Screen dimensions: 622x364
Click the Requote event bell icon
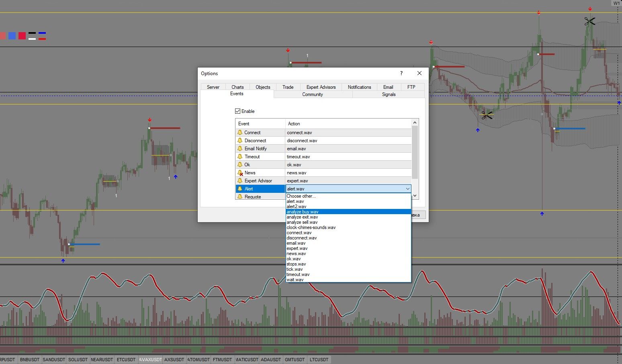pyautogui.click(x=240, y=197)
